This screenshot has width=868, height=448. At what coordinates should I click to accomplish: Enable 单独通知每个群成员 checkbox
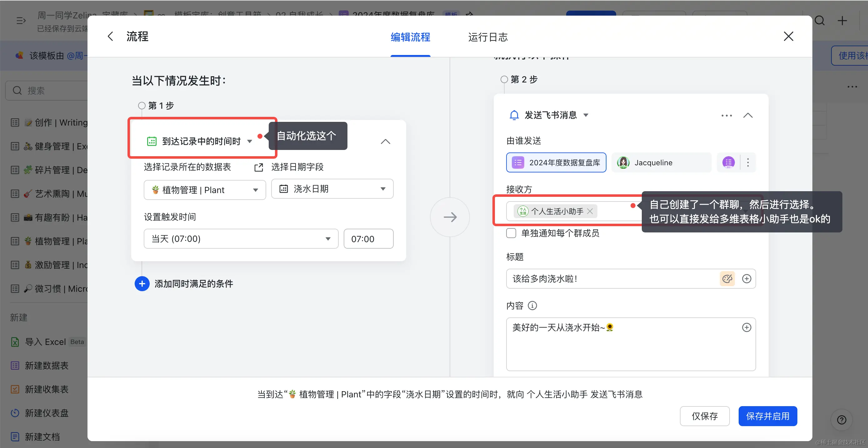click(511, 233)
